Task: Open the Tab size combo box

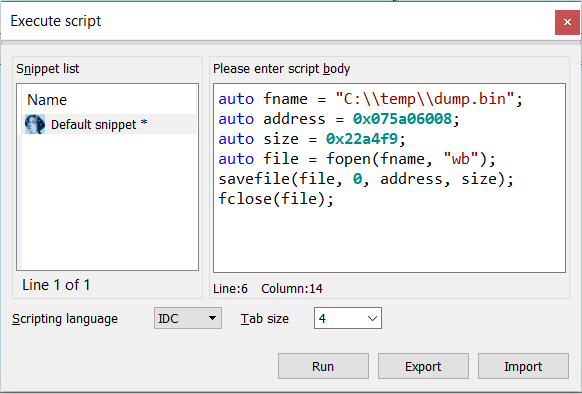Action: tap(348, 318)
